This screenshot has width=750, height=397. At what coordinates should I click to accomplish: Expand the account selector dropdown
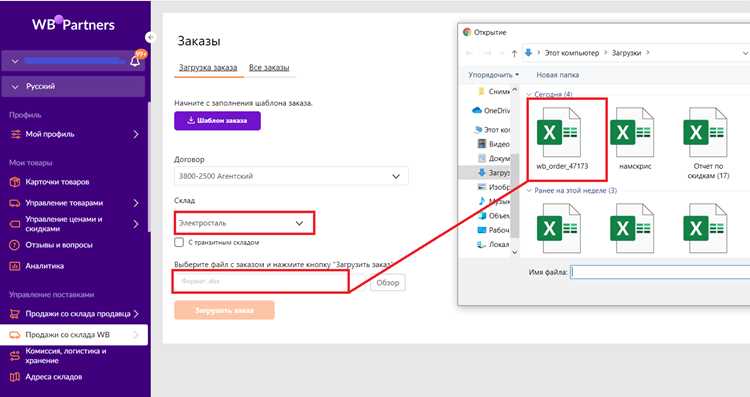point(15,61)
